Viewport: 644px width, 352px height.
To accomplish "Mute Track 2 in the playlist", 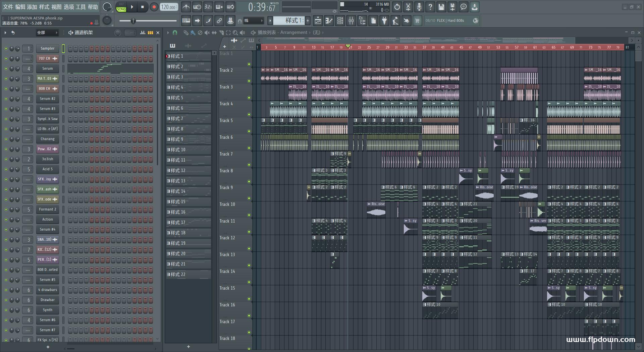I will click(249, 81).
